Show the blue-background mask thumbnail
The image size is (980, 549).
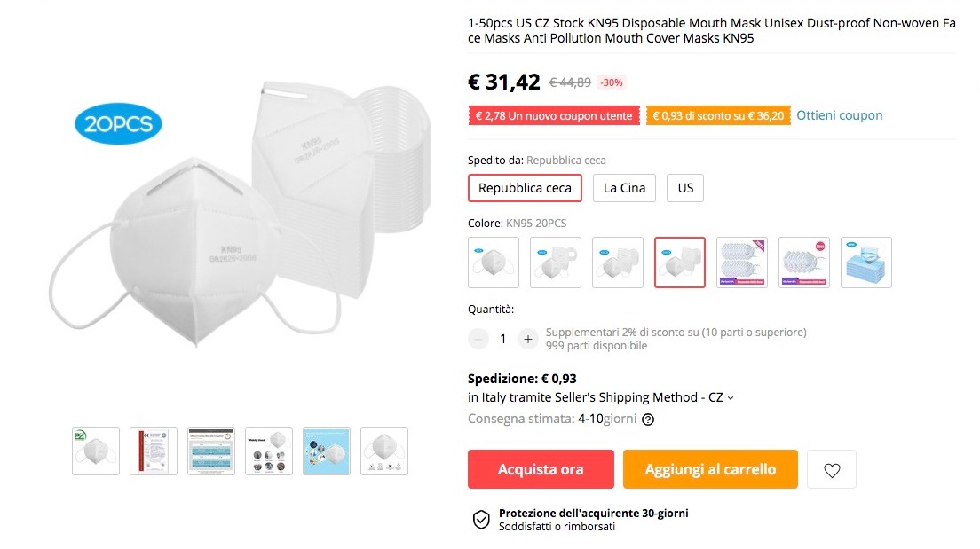327,451
